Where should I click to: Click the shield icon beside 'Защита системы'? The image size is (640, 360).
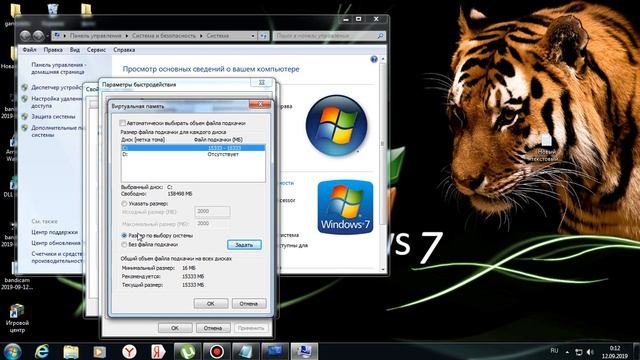click(24, 116)
